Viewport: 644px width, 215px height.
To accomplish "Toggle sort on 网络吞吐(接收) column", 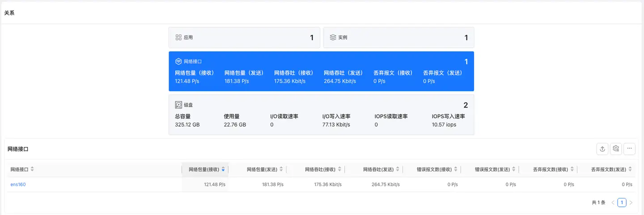I will pyautogui.click(x=339, y=170).
